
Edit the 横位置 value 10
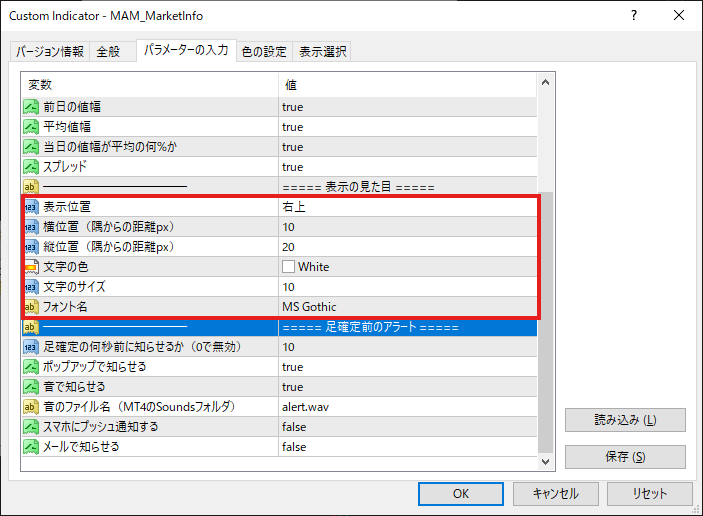[x=408, y=227]
